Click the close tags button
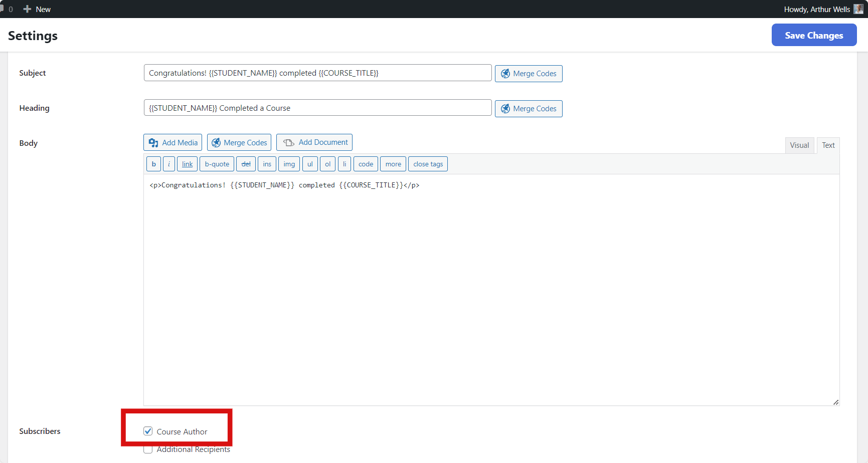The width and height of the screenshot is (868, 463). (x=428, y=164)
